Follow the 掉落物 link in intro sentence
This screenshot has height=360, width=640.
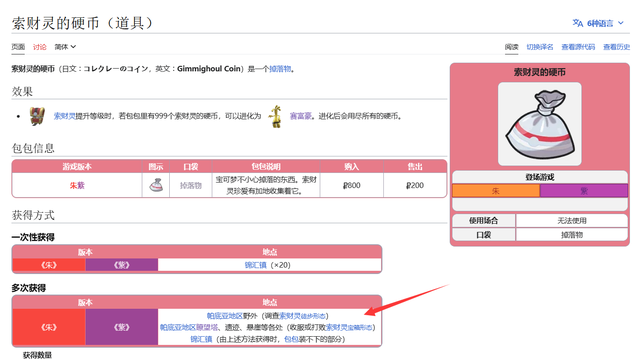[x=280, y=69]
